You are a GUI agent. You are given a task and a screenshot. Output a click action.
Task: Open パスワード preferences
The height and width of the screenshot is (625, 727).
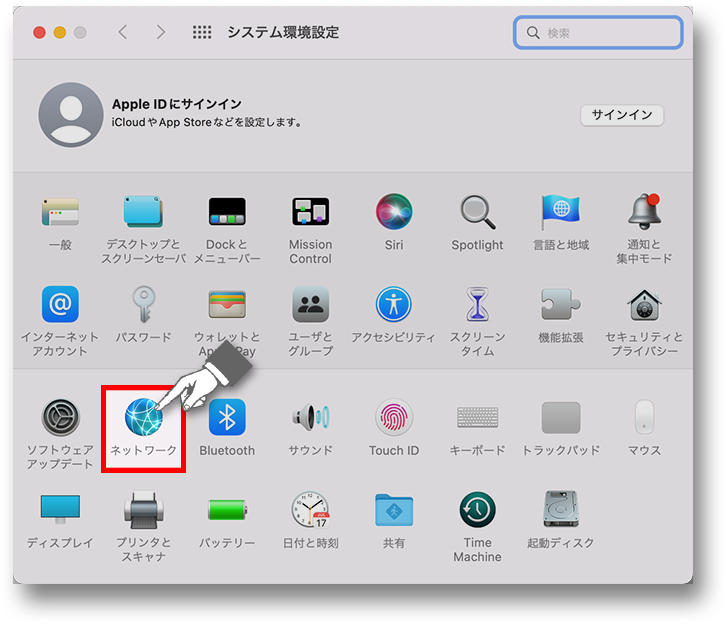(144, 304)
